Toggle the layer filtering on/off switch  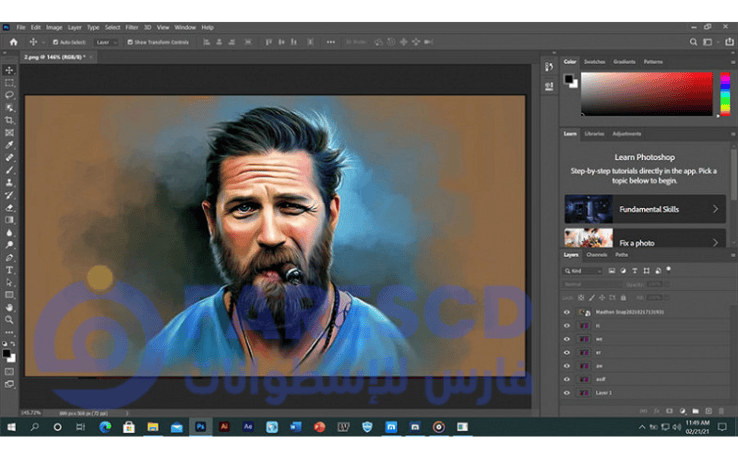pos(668,270)
